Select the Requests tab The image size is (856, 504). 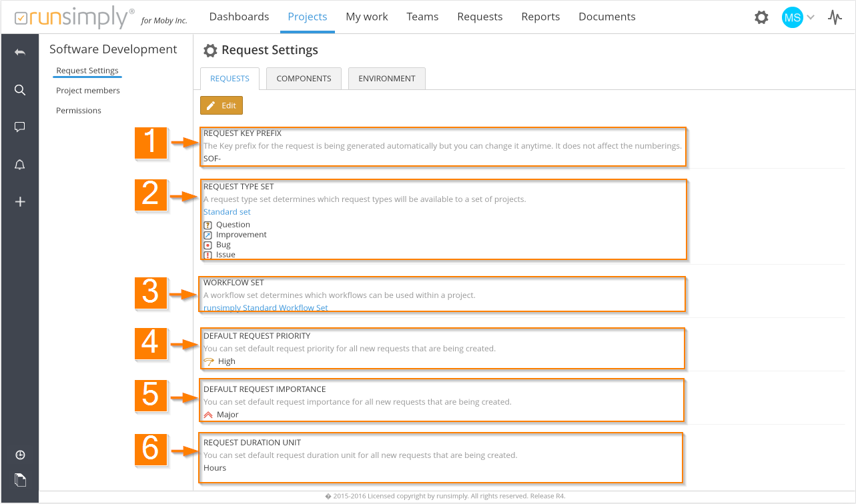[x=230, y=79]
